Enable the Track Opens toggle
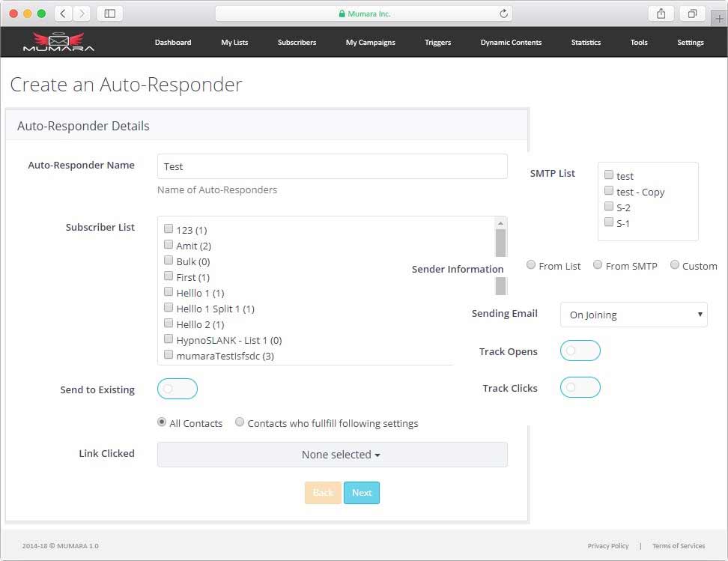This screenshot has width=728, height=561. pos(580,351)
